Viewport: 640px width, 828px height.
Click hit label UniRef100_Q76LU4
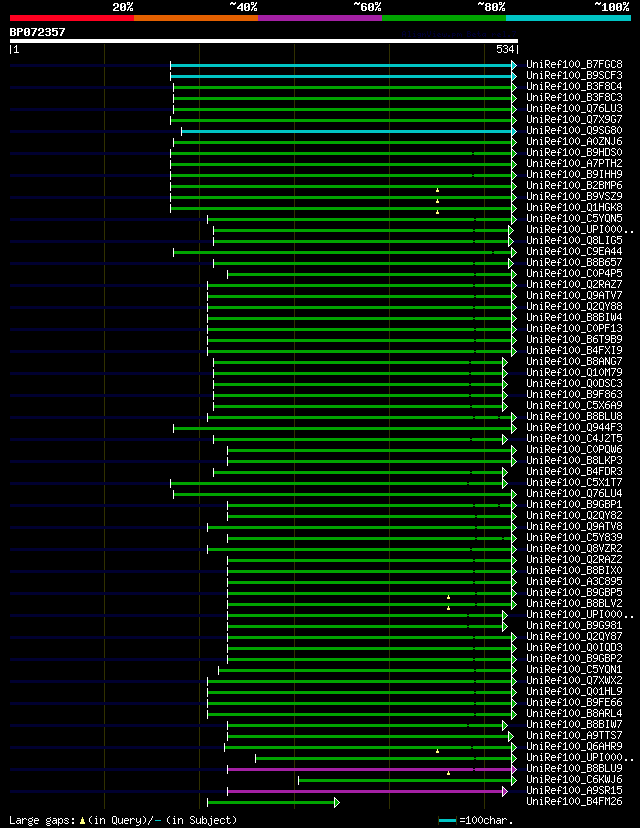coord(574,493)
